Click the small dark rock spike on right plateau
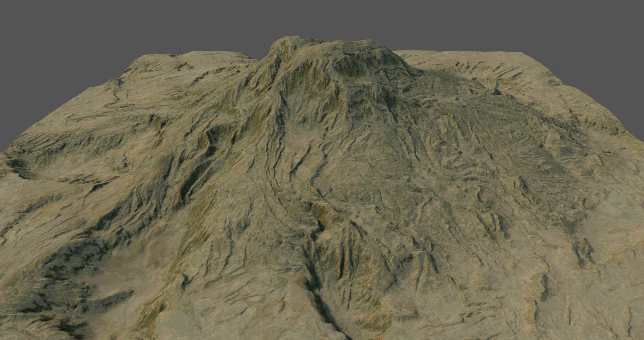644x340 pixels. (497, 91)
